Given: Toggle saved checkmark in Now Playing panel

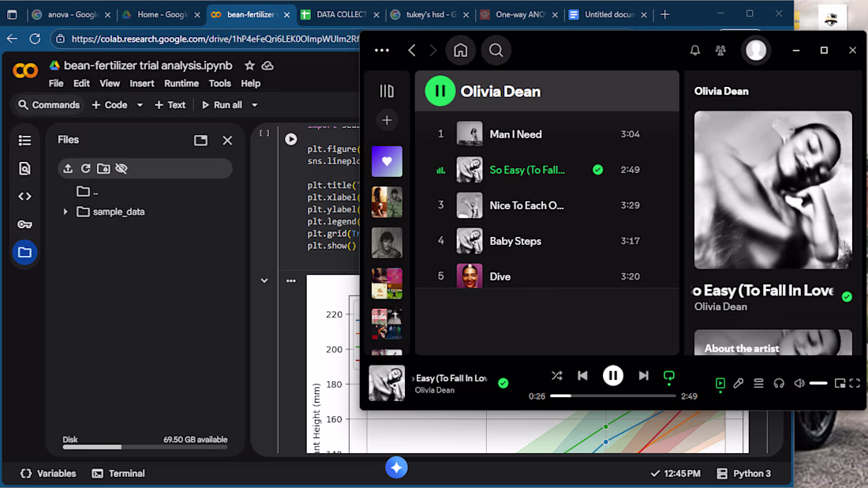Looking at the screenshot, I should pos(847,297).
